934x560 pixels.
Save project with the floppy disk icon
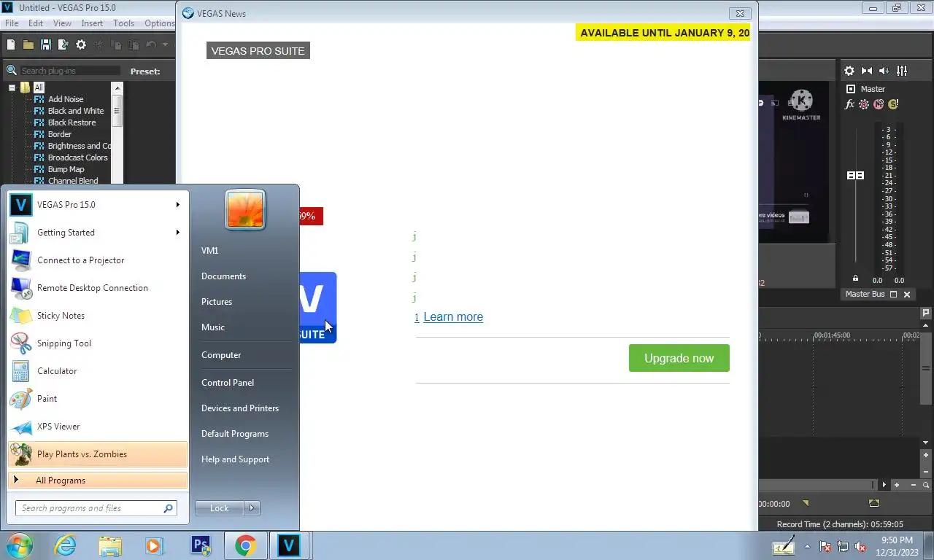[46, 45]
